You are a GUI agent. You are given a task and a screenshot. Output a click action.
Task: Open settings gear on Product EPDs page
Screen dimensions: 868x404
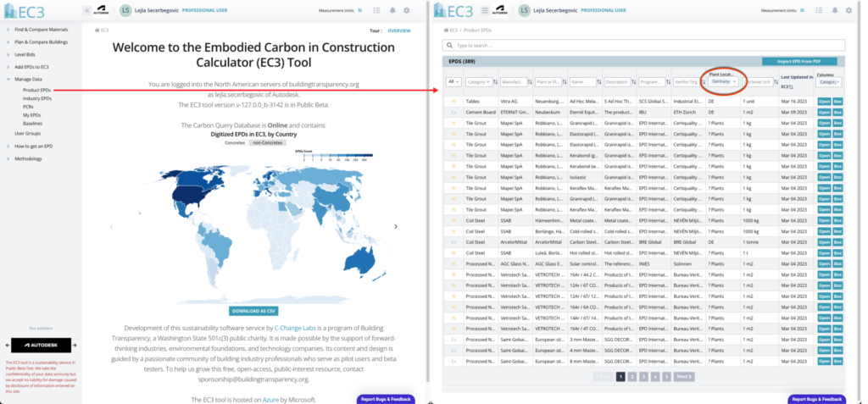[x=849, y=10]
